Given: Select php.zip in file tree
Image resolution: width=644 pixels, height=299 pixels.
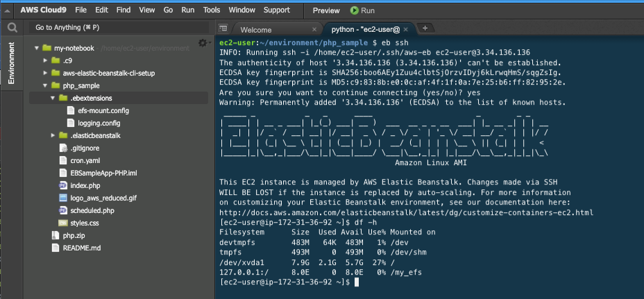Looking at the screenshot, I should tap(74, 236).
